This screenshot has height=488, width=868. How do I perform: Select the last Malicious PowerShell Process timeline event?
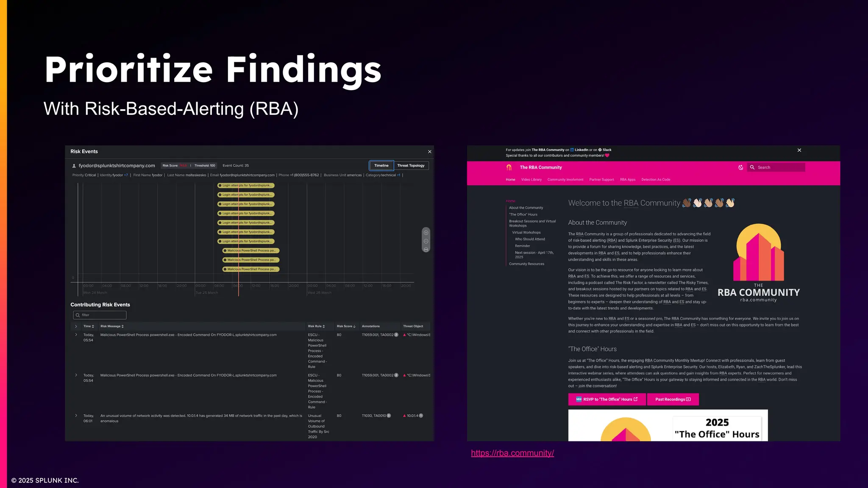click(x=251, y=269)
